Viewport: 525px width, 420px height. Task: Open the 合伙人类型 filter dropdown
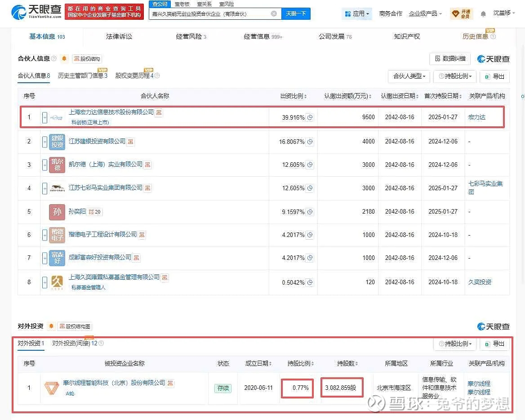pos(409,76)
